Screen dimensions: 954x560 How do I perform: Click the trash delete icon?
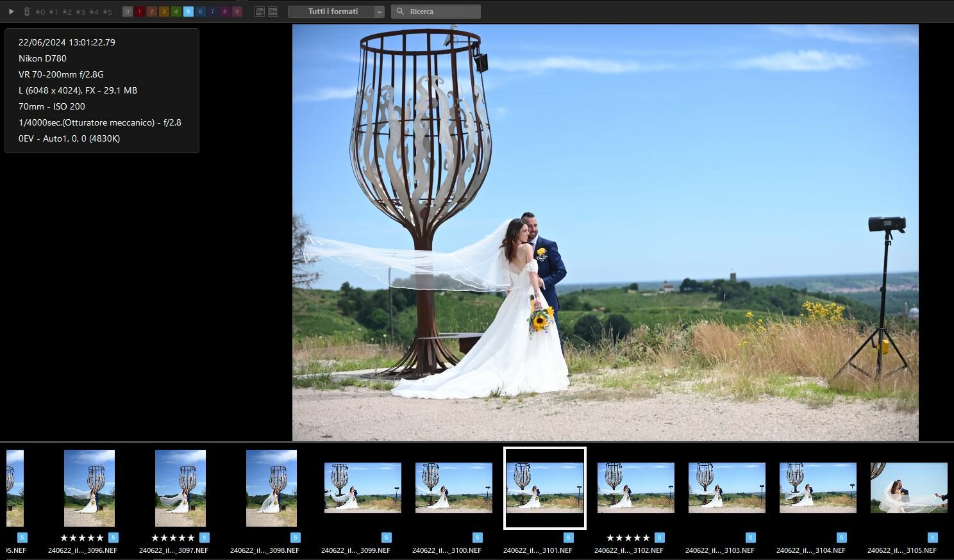tap(26, 12)
